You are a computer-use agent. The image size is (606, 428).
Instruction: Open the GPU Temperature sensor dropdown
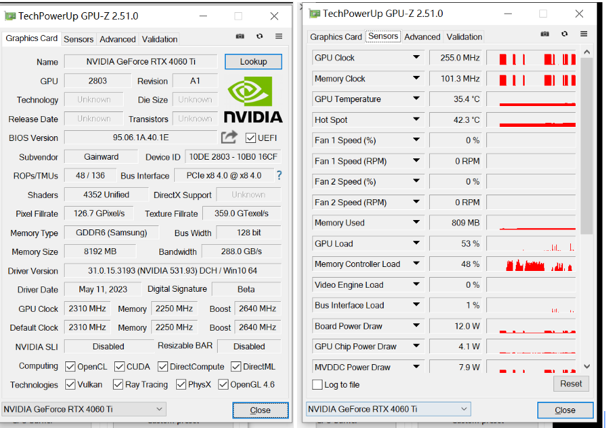pos(416,99)
